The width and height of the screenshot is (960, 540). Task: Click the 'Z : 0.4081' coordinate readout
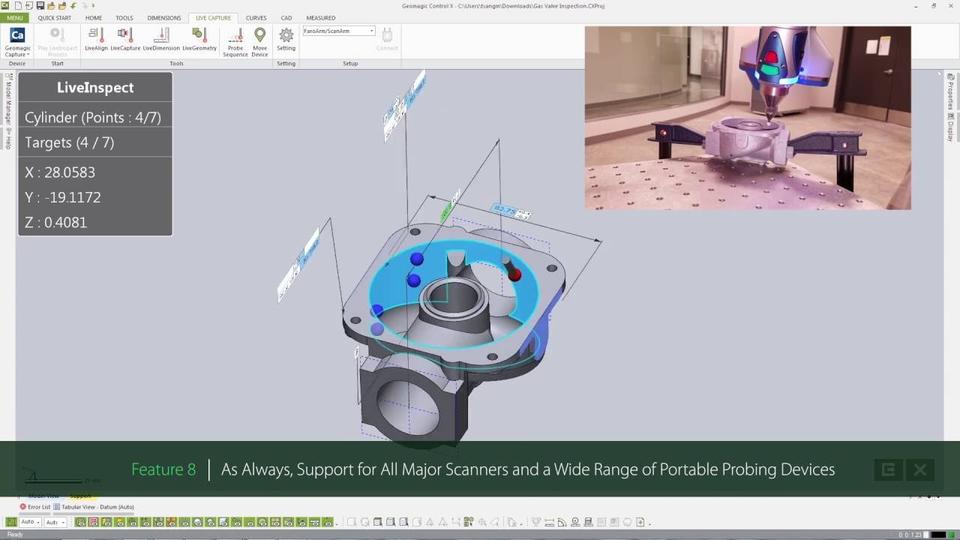point(56,223)
